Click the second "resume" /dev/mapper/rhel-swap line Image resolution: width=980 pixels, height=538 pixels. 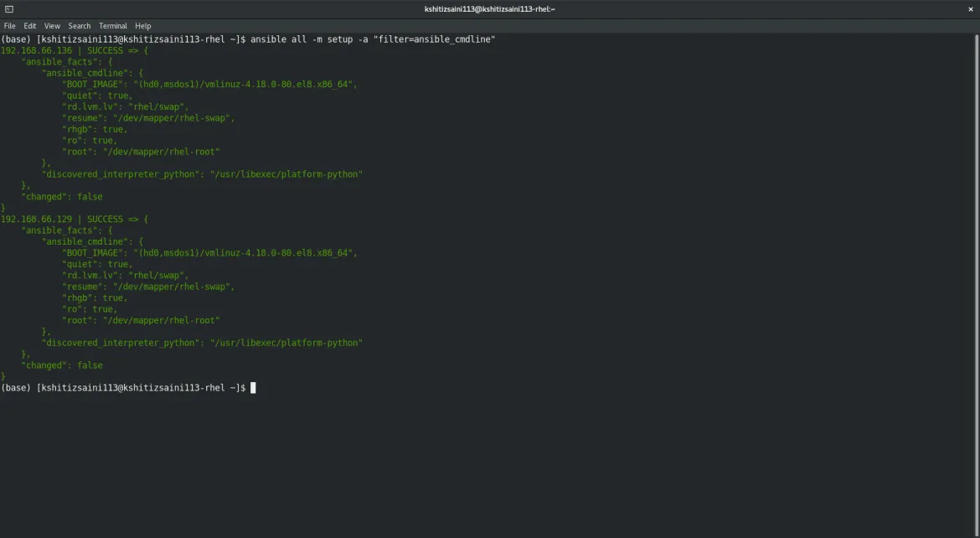coord(149,287)
